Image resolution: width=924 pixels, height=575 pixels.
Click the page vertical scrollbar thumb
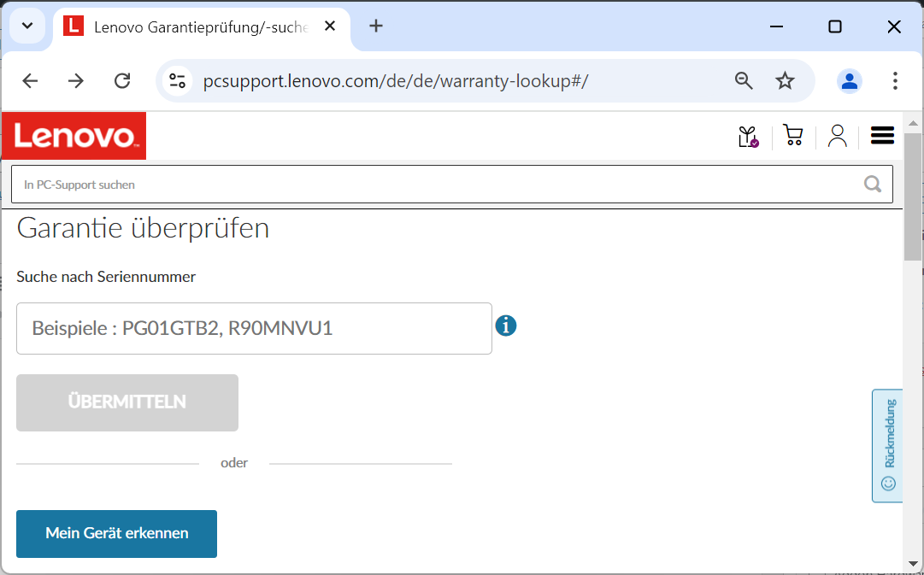coord(913,197)
